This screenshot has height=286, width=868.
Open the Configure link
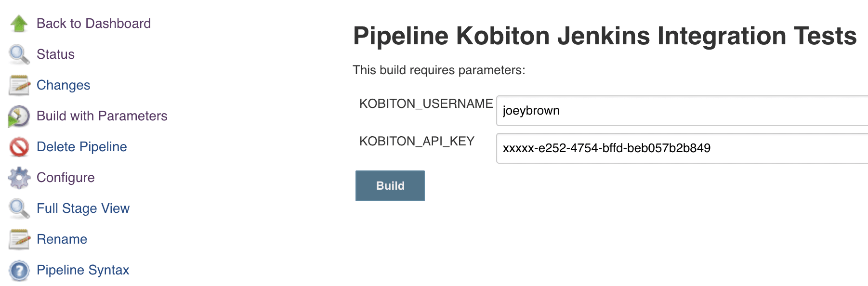(66, 178)
